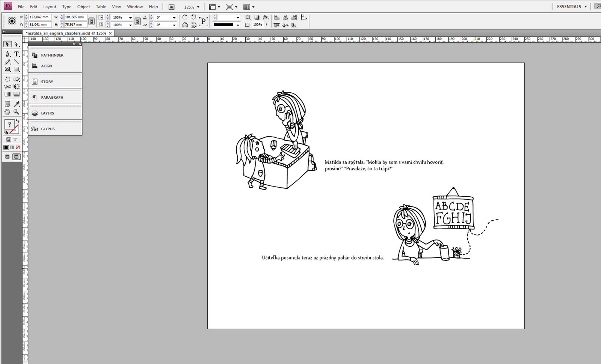Set formatting affects container

click(9, 140)
